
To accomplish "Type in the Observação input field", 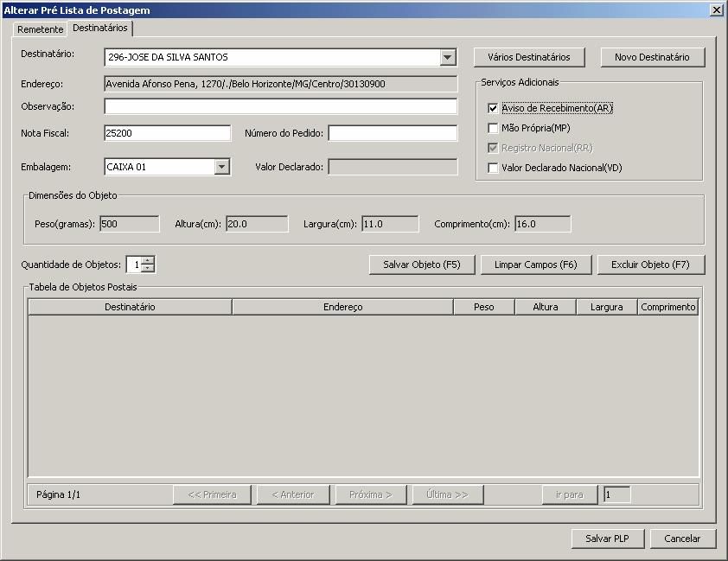I will (x=278, y=107).
